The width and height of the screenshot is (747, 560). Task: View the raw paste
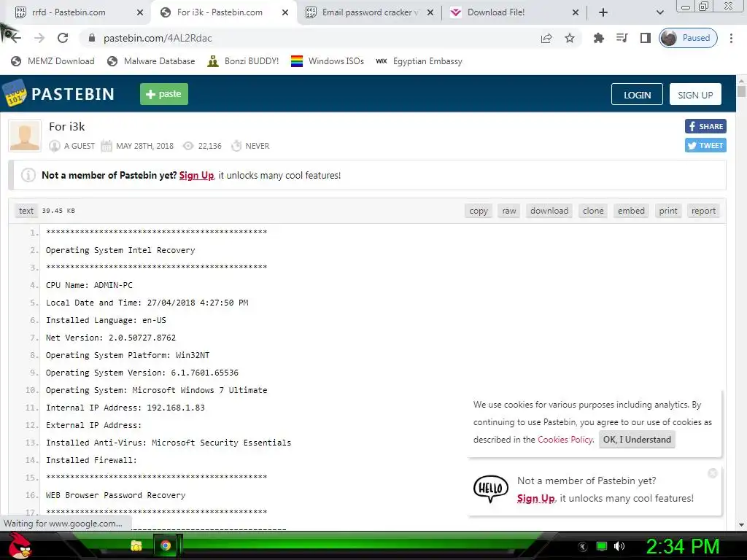tap(508, 211)
